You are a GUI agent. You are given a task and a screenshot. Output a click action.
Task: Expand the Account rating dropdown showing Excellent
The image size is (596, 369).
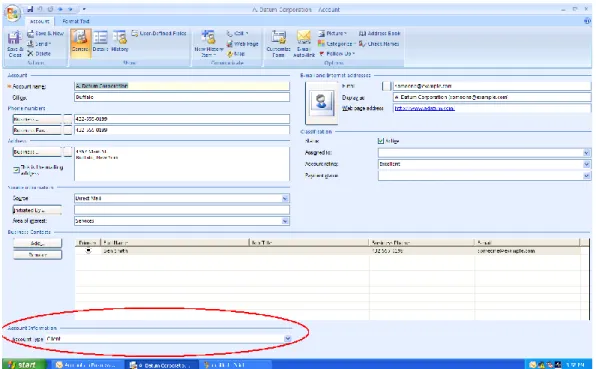586,164
